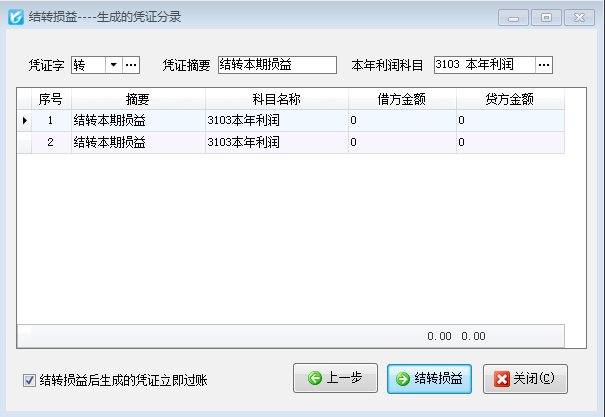
Task: Minimize the 结转损益 dialog window
Action: (x=514, y=17)
